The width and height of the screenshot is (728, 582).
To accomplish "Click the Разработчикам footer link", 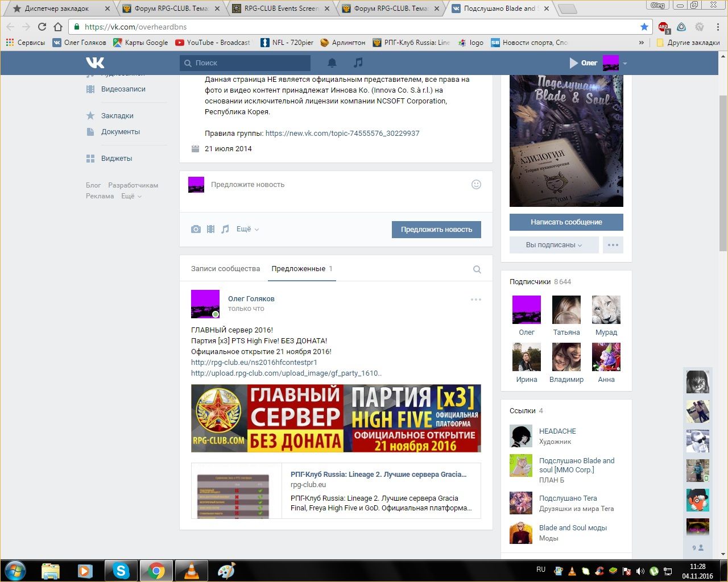I will pyautogui.click(x=133, y=185).
